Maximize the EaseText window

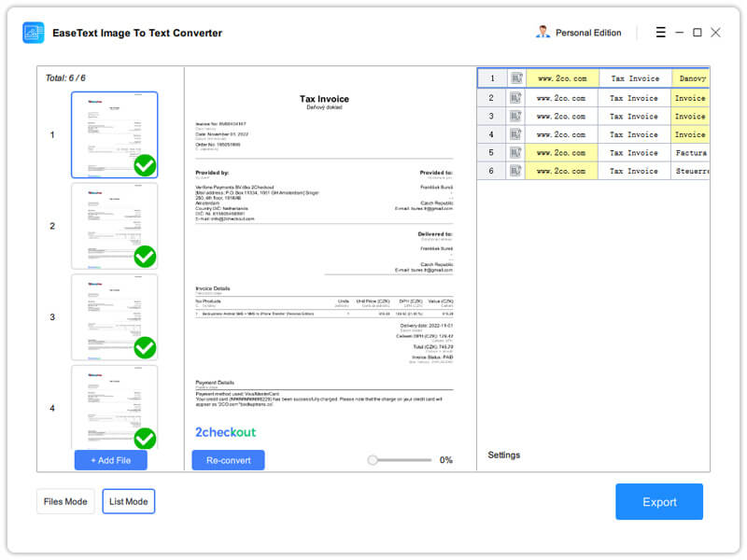click(698, 33)
